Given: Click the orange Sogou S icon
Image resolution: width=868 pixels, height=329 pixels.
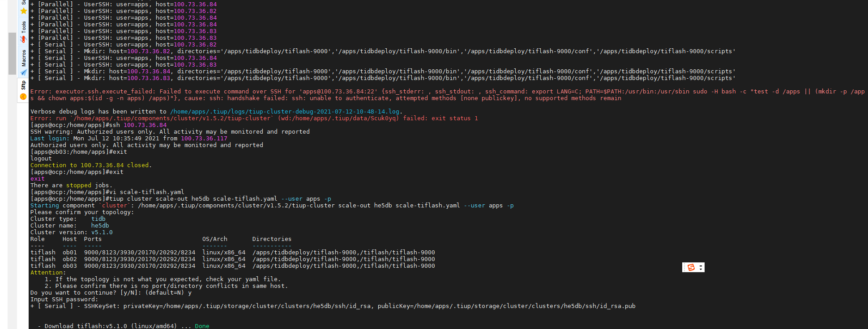Looking at the screenshot, I should (691, 267).
